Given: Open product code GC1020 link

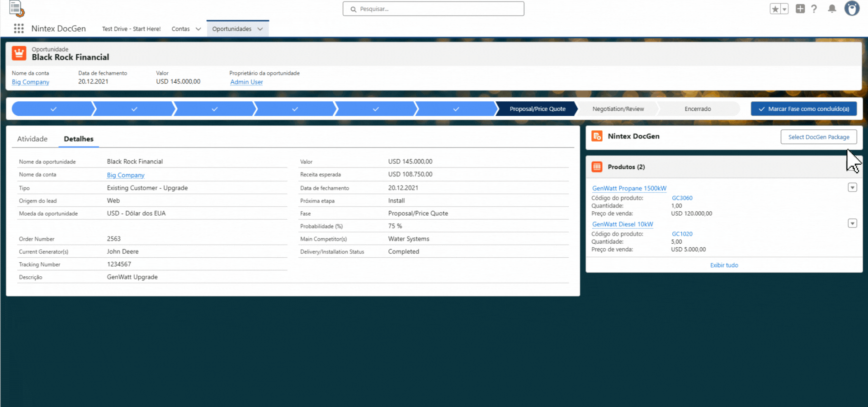Looking at the screenshot, I should coord(682,234).
